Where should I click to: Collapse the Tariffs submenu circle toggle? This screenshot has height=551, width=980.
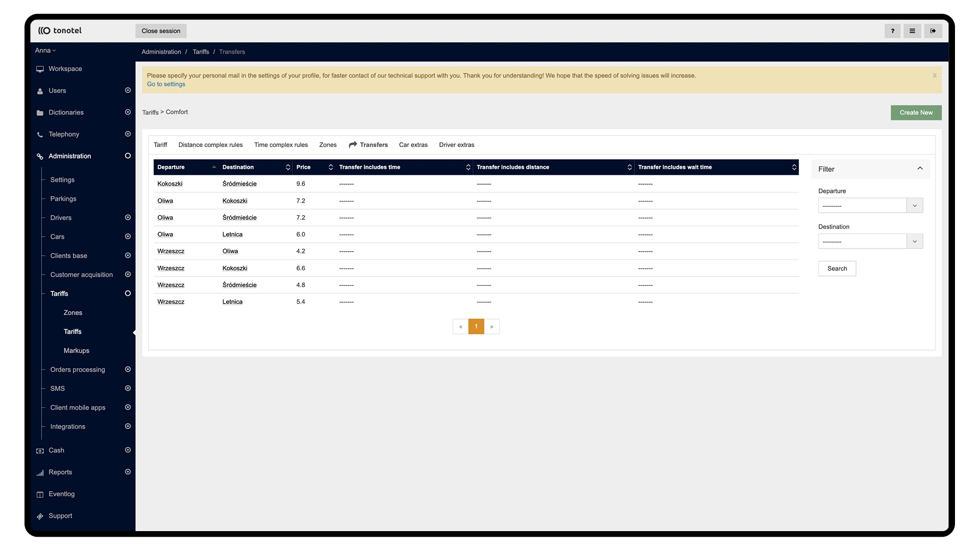click(128, 293)
